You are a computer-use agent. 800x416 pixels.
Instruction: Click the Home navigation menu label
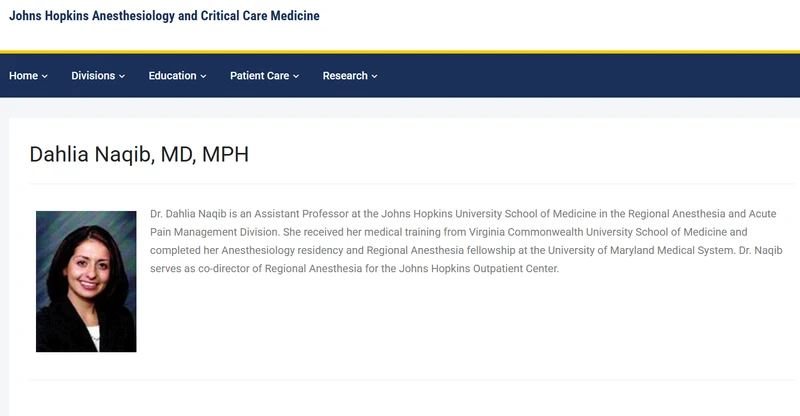23,76
